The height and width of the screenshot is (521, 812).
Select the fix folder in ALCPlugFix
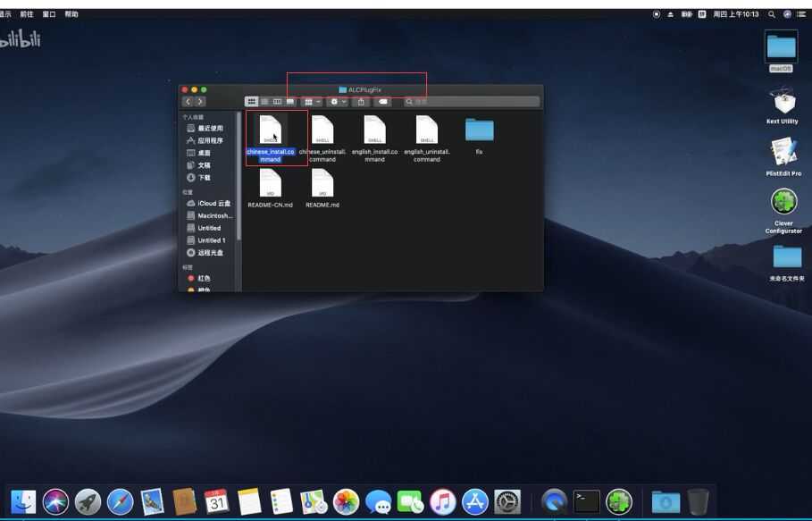click(479, 136)
